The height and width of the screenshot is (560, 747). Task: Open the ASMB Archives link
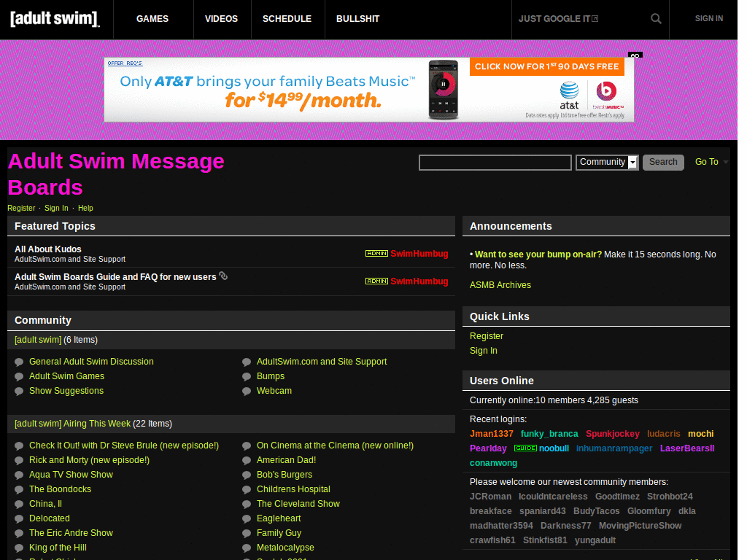500,285
